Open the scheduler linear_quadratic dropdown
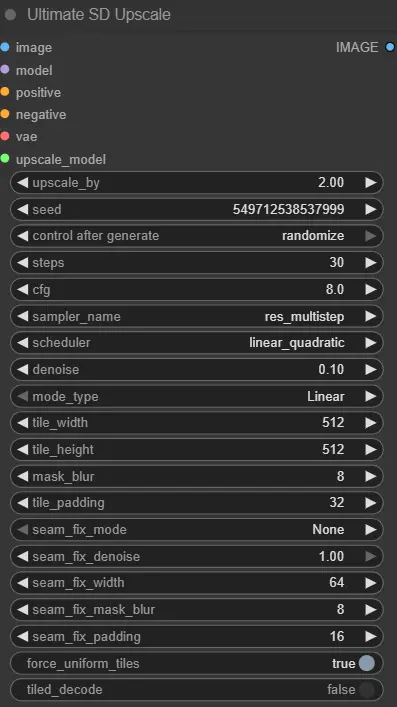The height and width of the screenshot is (707, 397). pyautogui.click(x=197, y=343)
